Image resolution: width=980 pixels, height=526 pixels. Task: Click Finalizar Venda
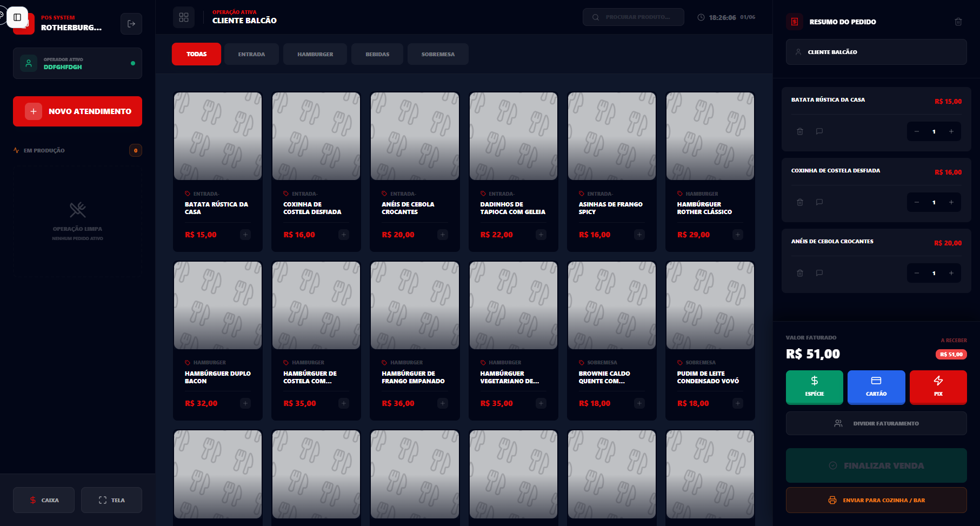[876, 465]
